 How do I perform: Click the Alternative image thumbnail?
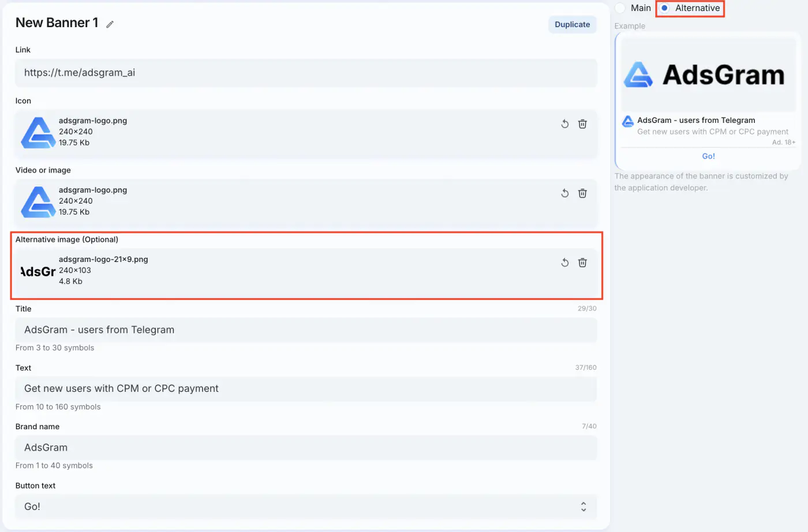pos(38,271)
